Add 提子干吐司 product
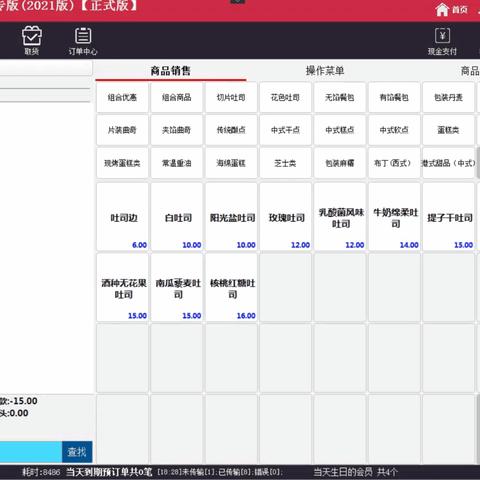 (448, 217)
